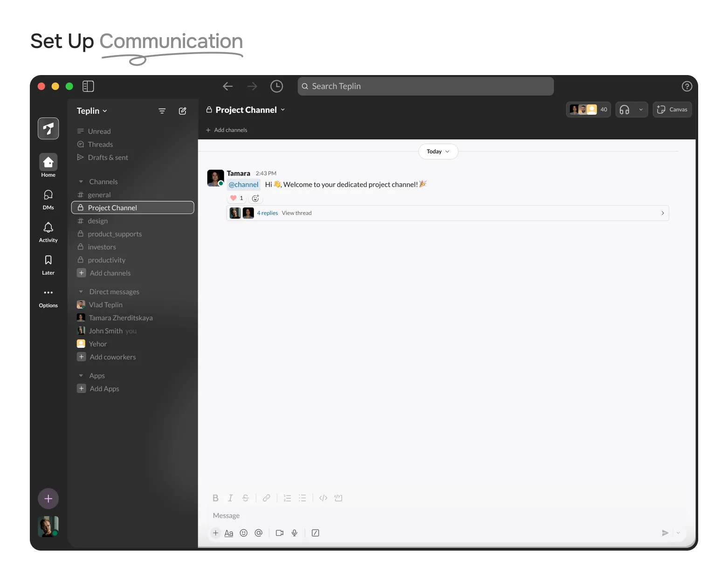Click Tamara's message avatar
The image size is (728, 573).
click(215, 178)
